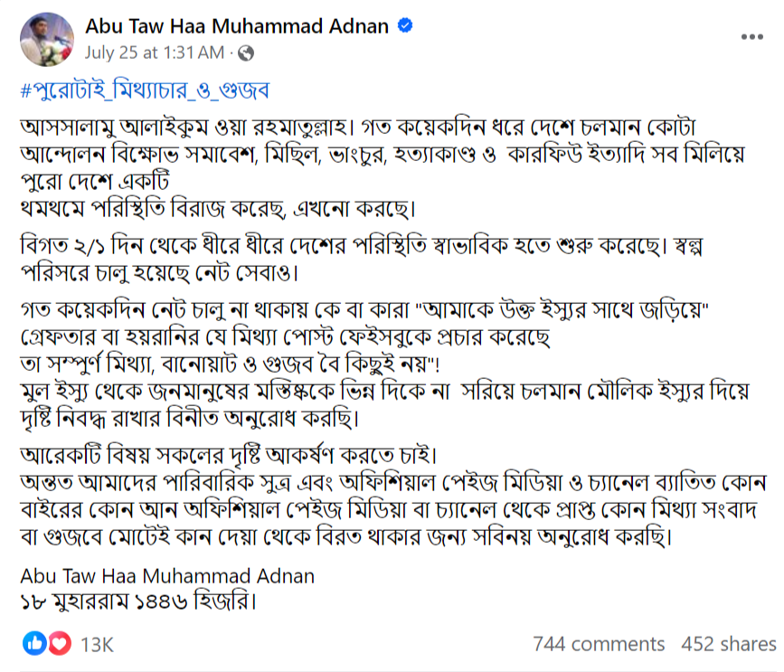
Task: Open the author name link at the post header
Action: tap(237, 26)
